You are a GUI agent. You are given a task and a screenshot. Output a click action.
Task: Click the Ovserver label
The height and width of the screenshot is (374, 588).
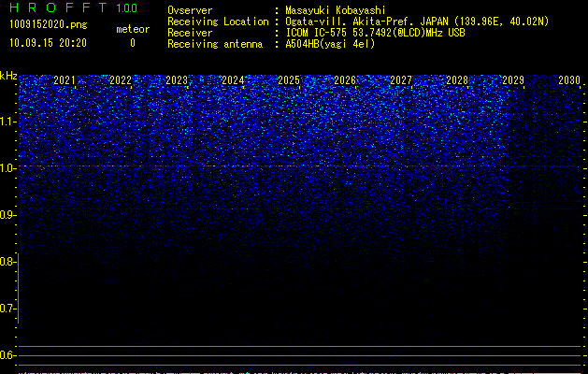point(190,10)
